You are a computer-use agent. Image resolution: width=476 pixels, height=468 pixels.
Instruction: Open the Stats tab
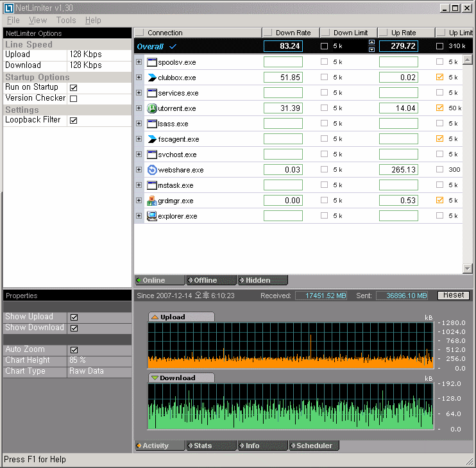pos(211,446)
